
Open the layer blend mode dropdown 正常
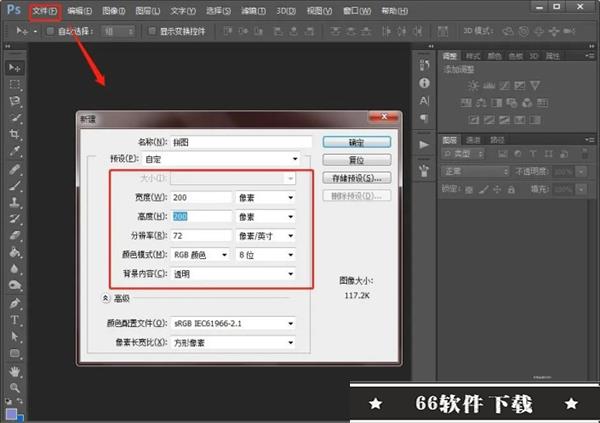click(x=475, y=171)
